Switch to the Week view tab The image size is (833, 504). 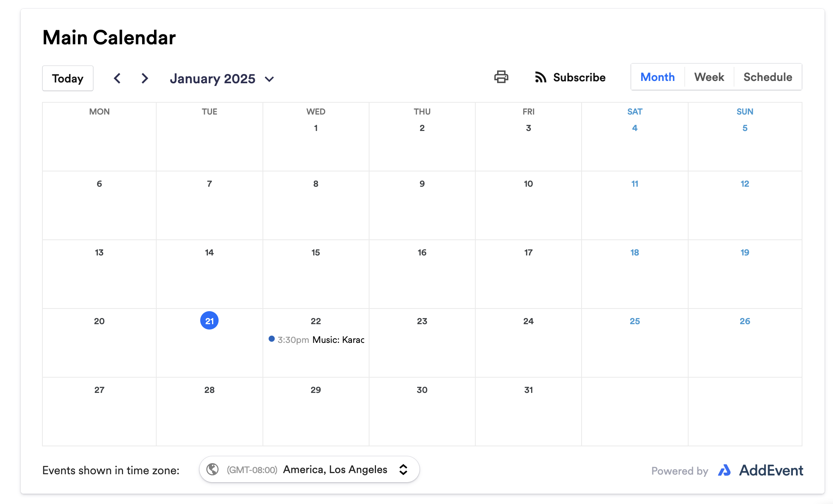pos(709,77)
